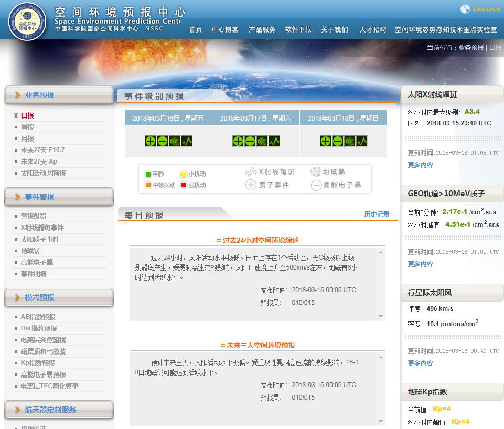Image resolution: width=504 pixels, height=429 pixels.
Task: Select 周报 in the sidebar list
Action: click(27, 127)
